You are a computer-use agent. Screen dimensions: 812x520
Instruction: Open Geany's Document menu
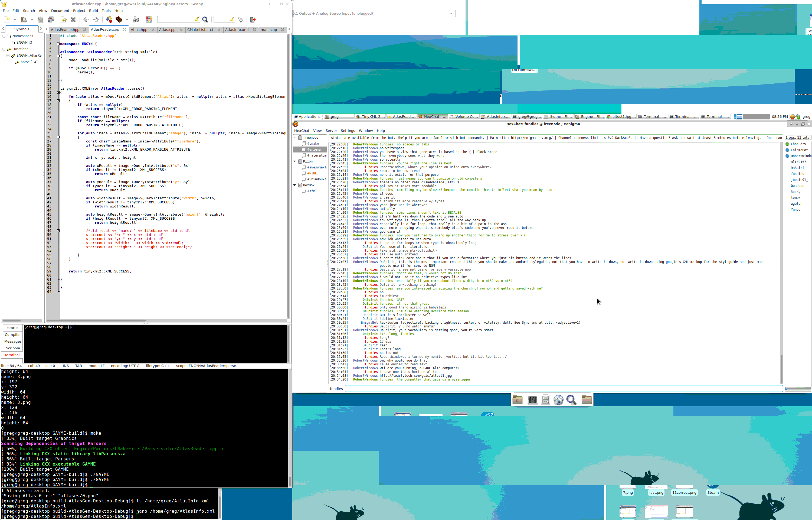(x=60, y=11)
